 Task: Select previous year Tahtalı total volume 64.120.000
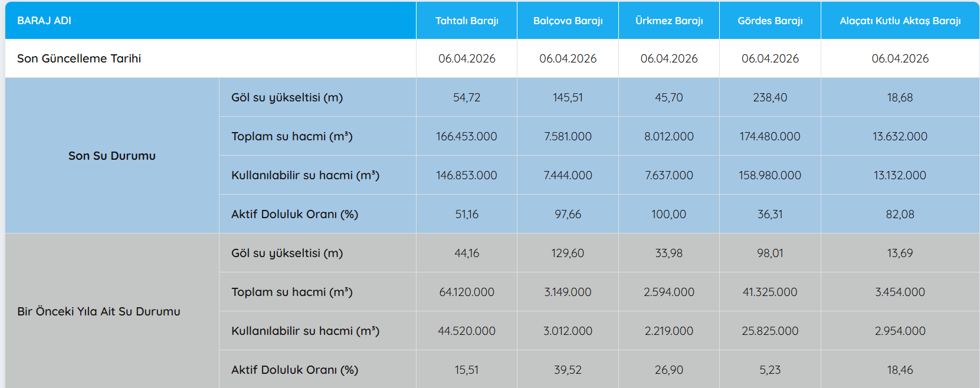coord(467,292)
